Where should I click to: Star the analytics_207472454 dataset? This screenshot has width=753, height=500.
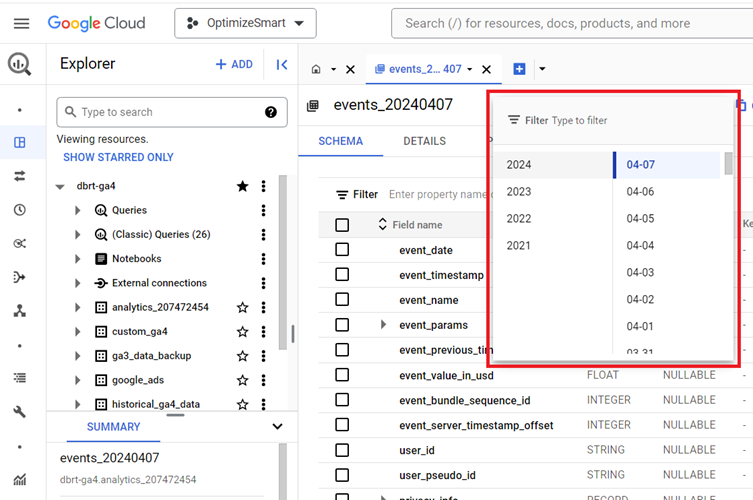243,307
